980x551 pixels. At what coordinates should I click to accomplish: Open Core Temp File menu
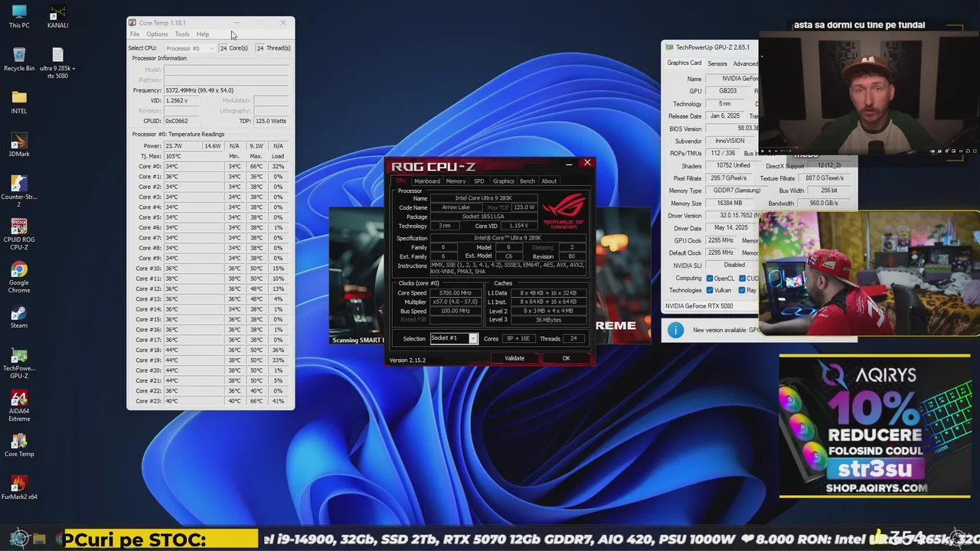pos(135,34)
